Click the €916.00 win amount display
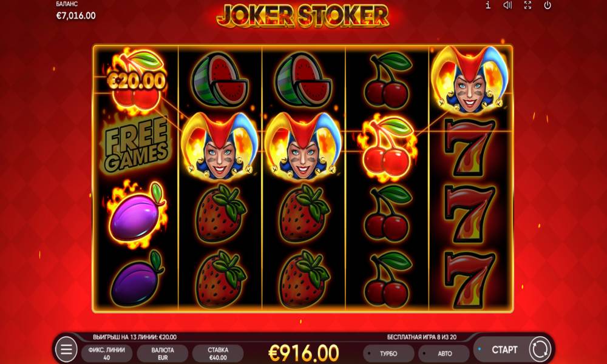 click(x=303, y=353)
